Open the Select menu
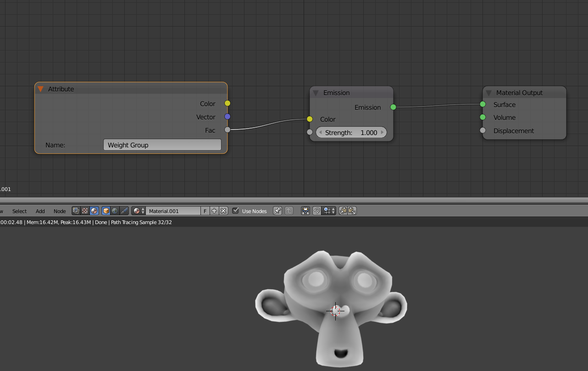Image resolution: width=588 pixels, height=371 pixels. tap(19, 211)
